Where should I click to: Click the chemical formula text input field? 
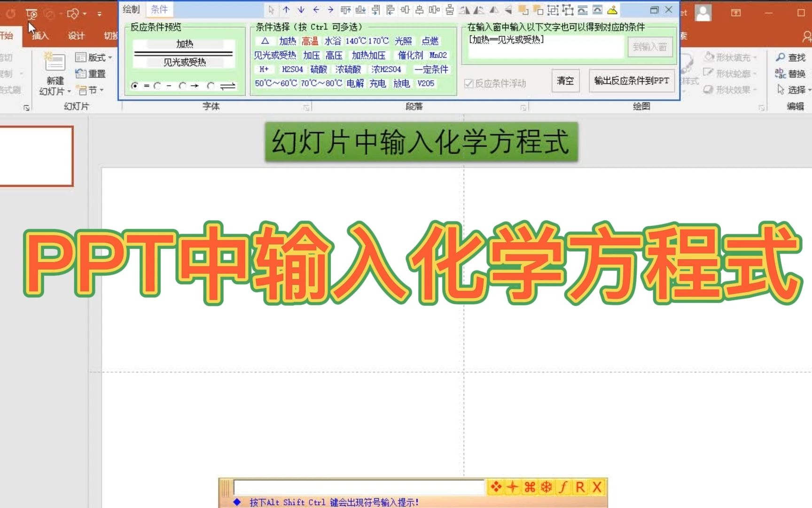(x=359, y=487)
